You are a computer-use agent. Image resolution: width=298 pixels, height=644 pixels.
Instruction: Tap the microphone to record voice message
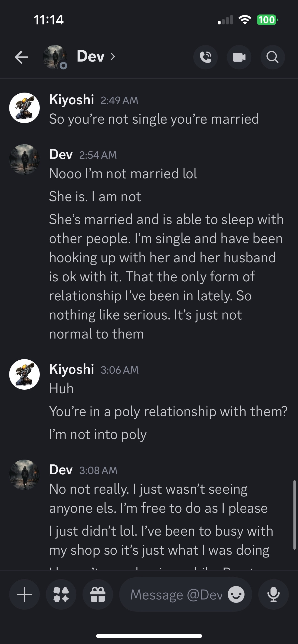(x=273, y=594)
